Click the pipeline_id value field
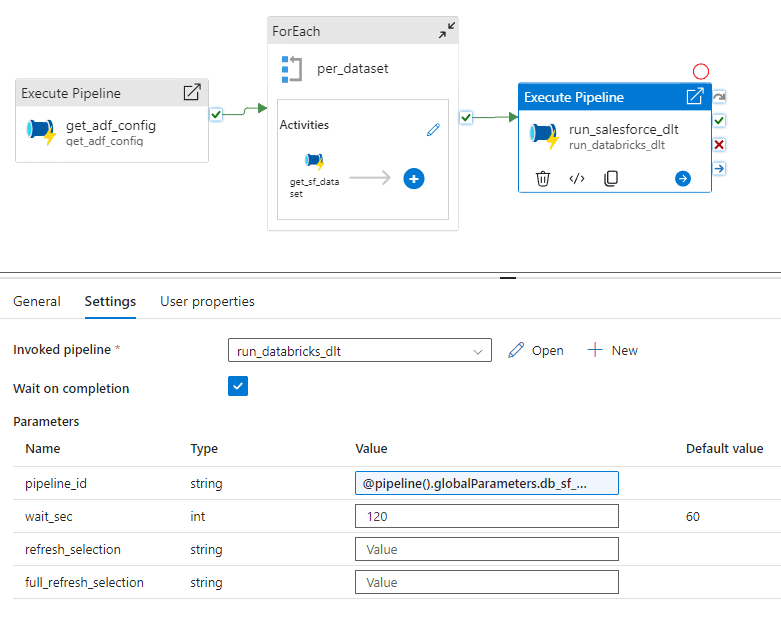The image size is (781, 617). coord(486,483)
